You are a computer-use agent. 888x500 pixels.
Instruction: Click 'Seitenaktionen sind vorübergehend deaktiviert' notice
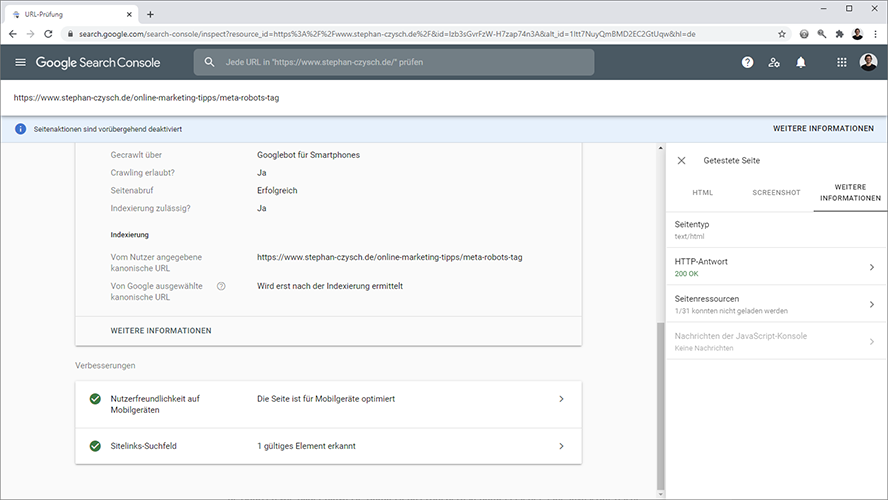[108, 129]
